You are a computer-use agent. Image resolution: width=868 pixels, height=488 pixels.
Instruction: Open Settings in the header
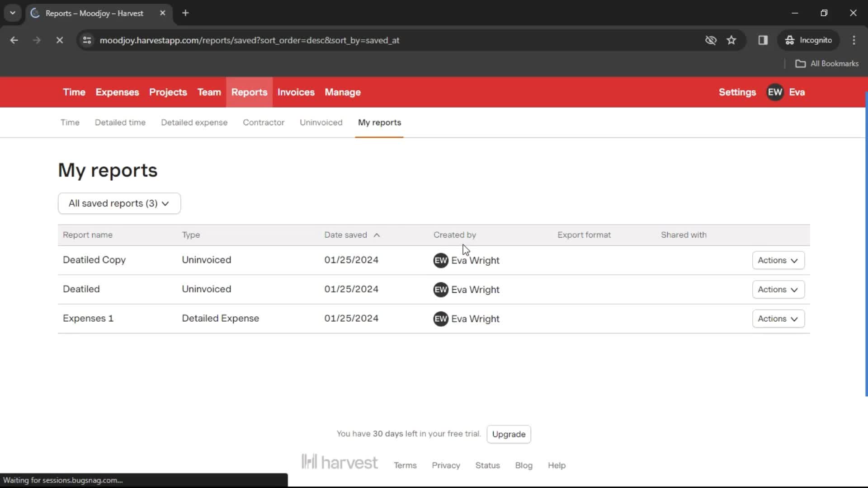click(x=737, y=92)
